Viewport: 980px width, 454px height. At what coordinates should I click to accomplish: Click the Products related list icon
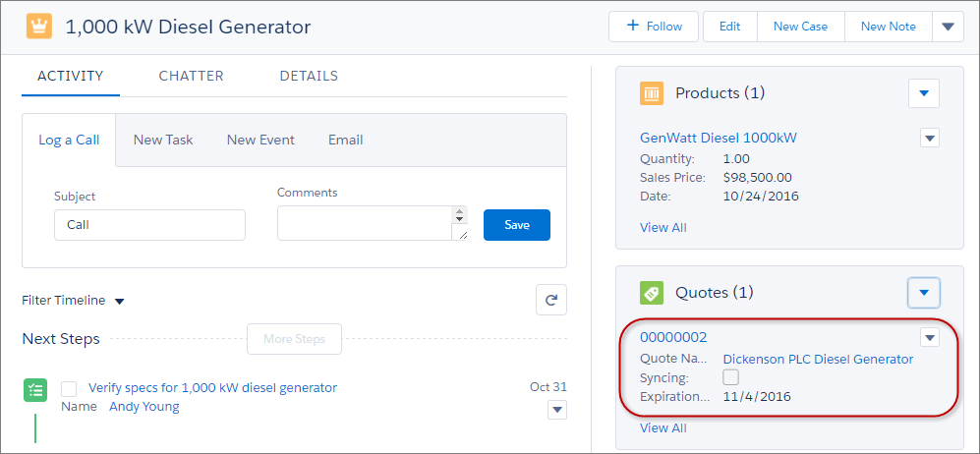(652, 93)
